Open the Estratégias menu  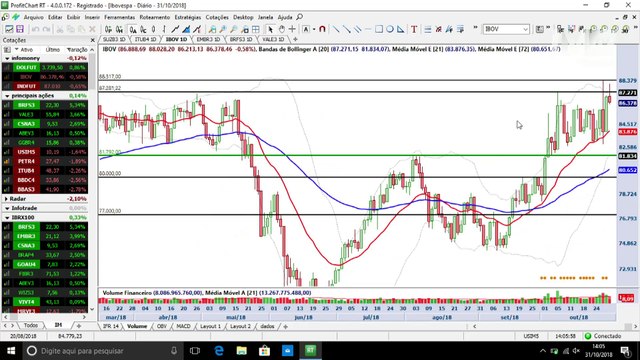[188, 17]
